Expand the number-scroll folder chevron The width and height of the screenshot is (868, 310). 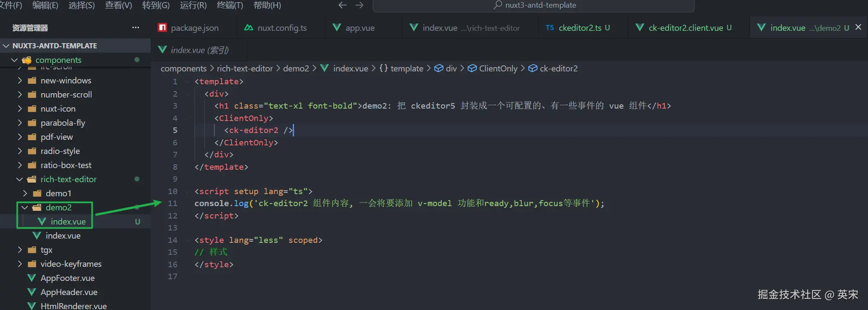(x=20, y=94)
